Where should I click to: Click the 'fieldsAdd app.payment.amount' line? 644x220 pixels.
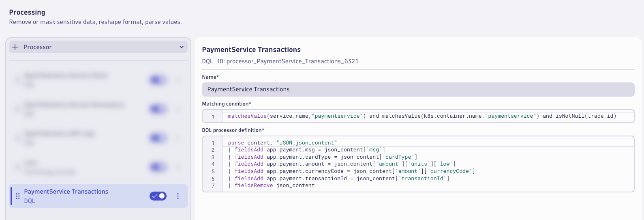[342, 164]
